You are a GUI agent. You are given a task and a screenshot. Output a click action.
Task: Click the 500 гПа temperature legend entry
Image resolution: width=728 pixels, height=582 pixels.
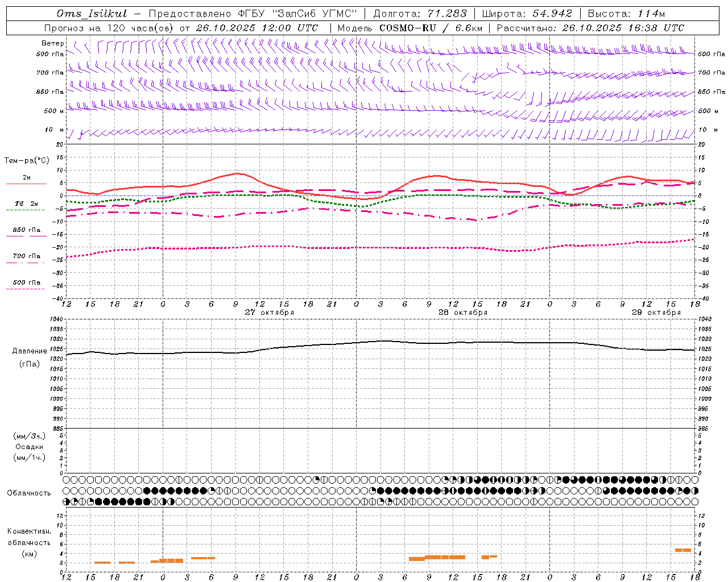click(27, 282)
